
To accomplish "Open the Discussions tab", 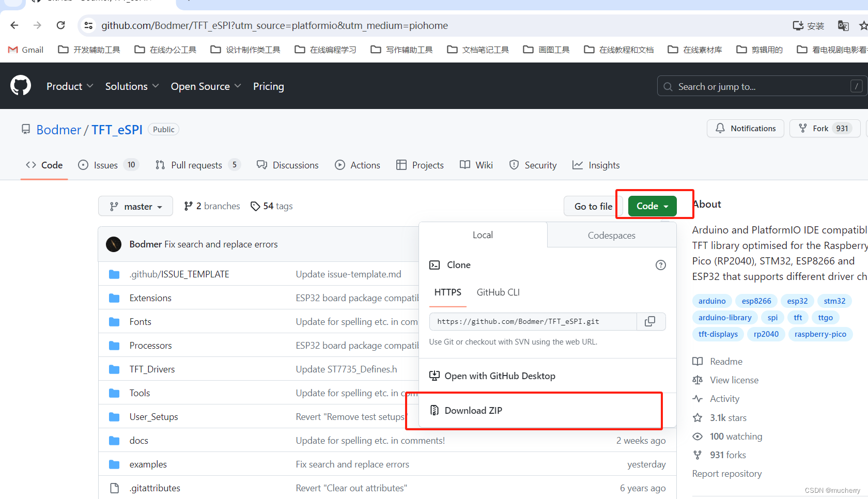I will [x=288, y=165].
